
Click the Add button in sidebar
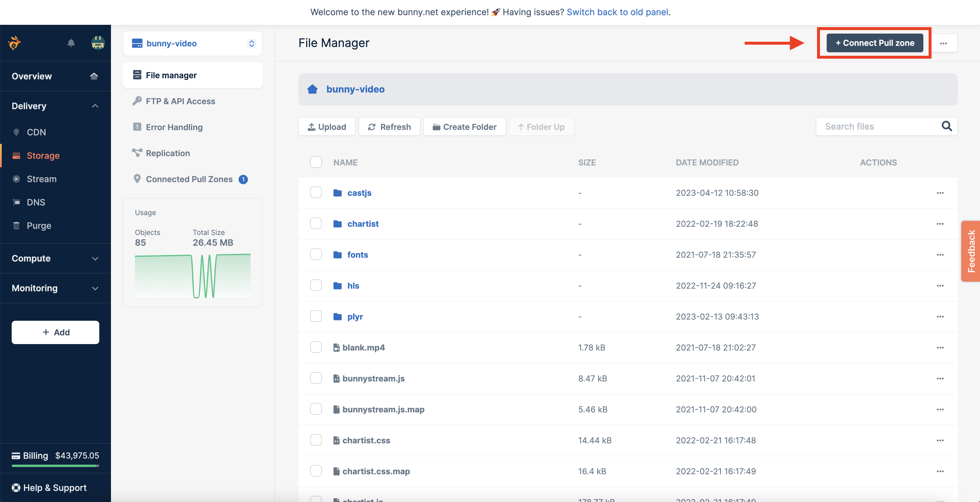click(x=55, y=332)
